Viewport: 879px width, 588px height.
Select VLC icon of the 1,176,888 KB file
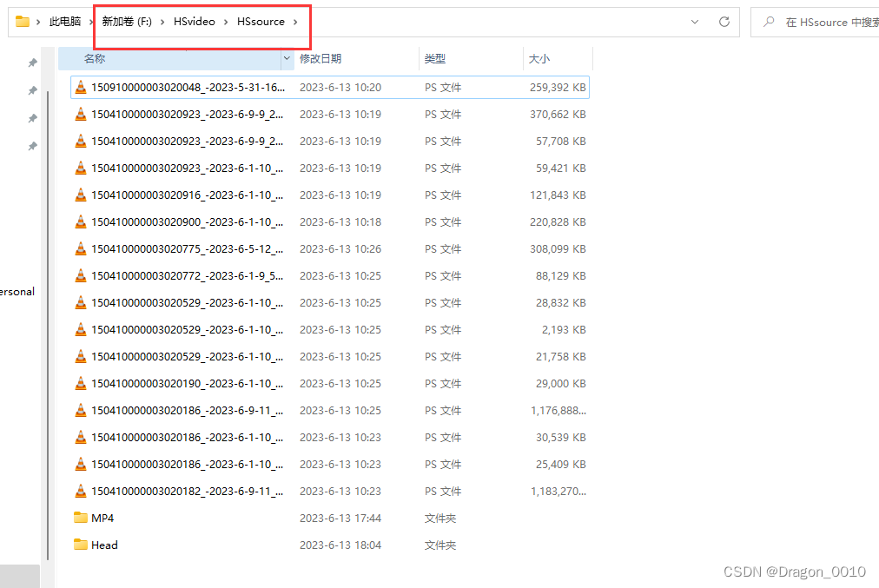(x=81, y=410)
